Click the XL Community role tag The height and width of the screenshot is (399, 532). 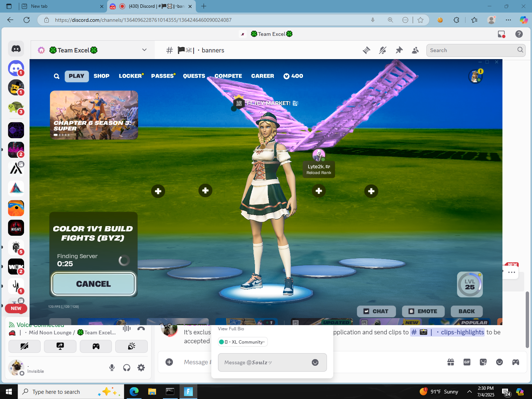point(243,342)
